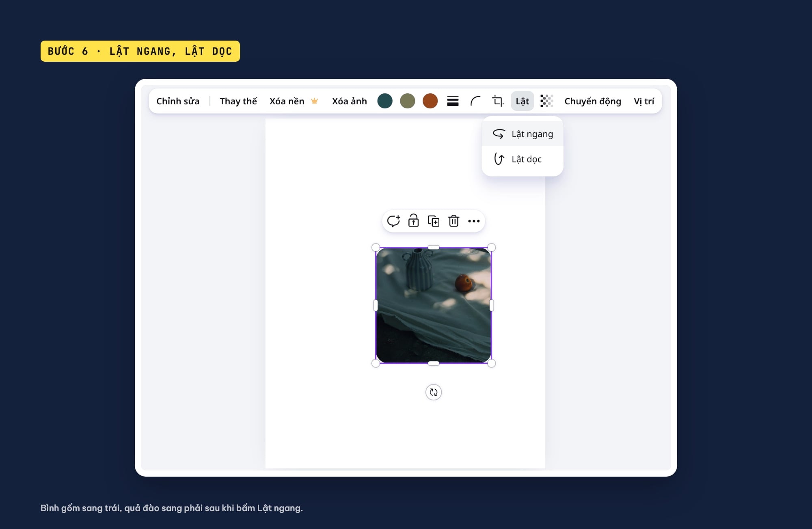The width and height of the screenshot is (812, 529).
Task: Click Thay thế to replace image
Action: (238, 101)
